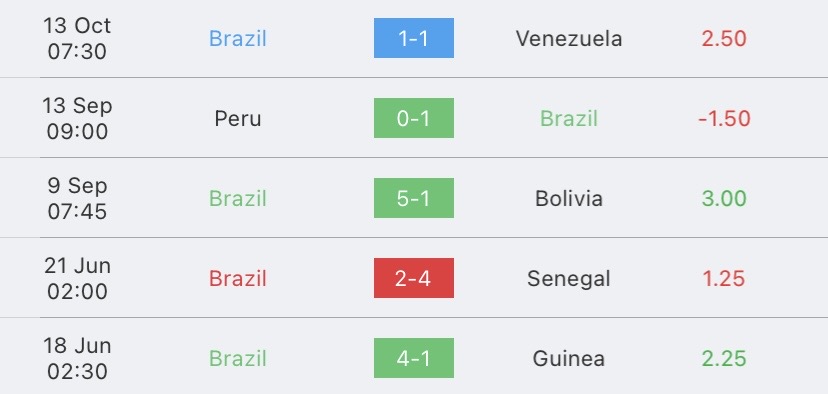Select Peru team name

[x=238, y=118]
